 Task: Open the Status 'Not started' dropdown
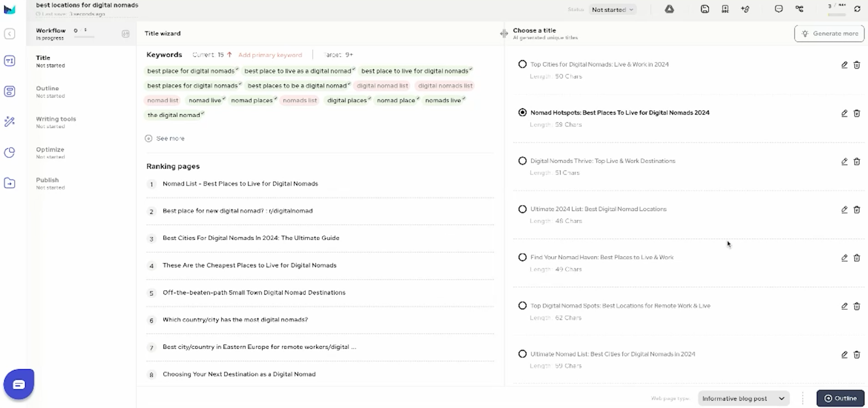(x=612, y=10)
